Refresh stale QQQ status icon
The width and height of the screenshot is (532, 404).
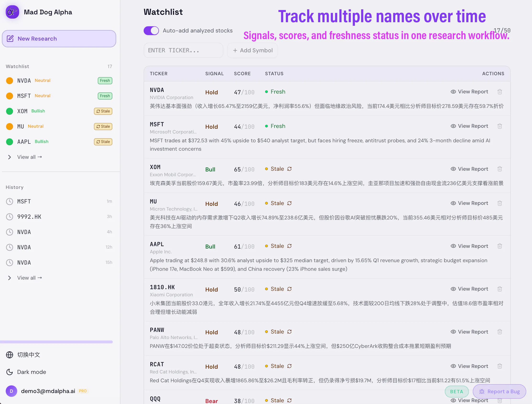289,400
